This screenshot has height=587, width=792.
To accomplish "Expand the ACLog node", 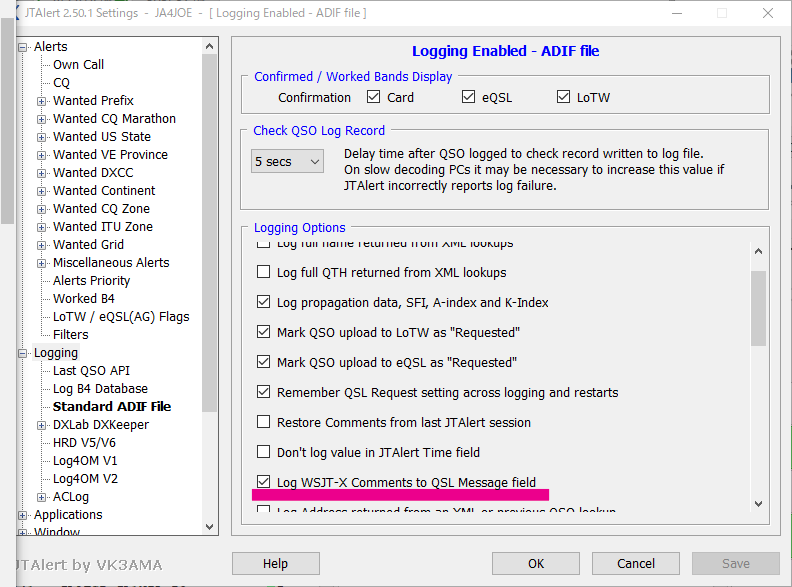I will point(41,497).
